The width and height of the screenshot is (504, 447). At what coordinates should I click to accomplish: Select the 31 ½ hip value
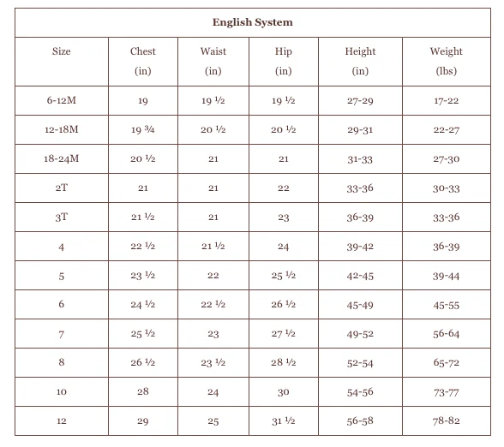coord(283,421)
